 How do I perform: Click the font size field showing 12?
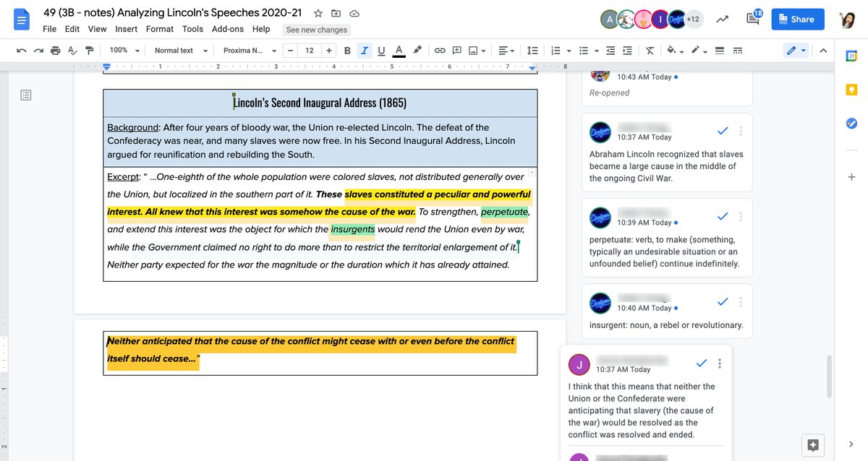tap(310, 51)
